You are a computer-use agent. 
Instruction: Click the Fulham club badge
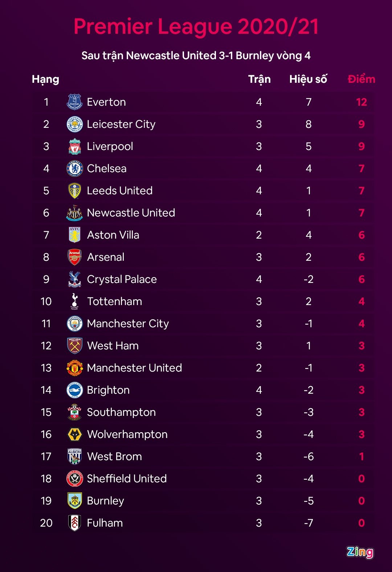point(74,523)
